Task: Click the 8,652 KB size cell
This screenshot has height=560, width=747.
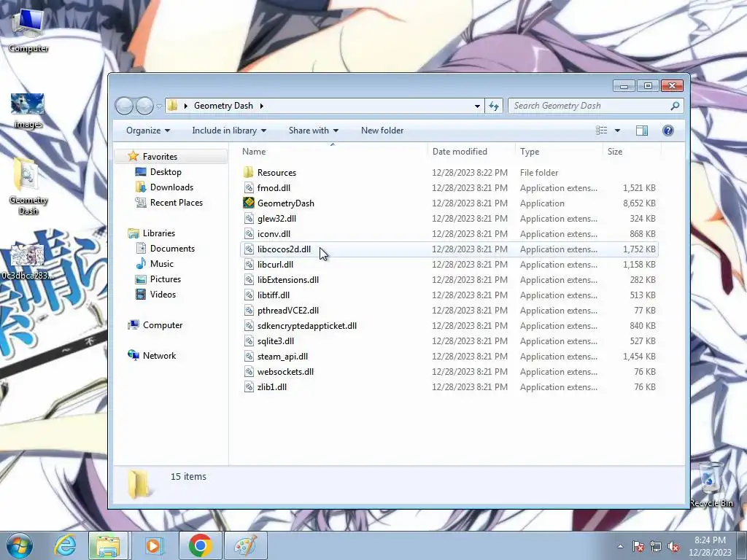Action: click(x=639, y=203)
